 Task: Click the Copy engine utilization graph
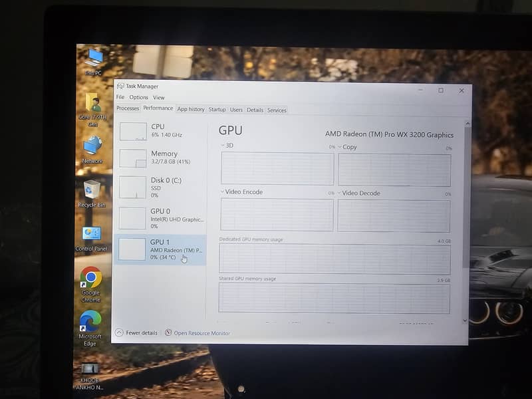click(x=394, y=170)
